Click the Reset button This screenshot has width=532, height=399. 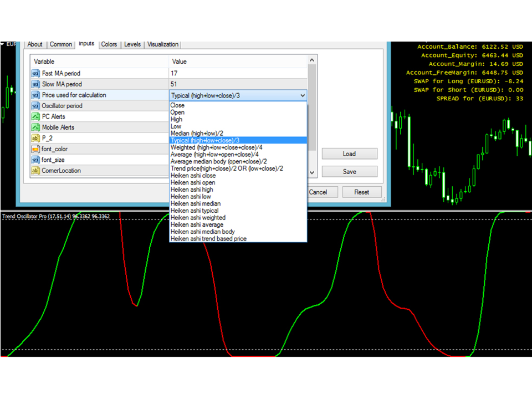point(362,192)
